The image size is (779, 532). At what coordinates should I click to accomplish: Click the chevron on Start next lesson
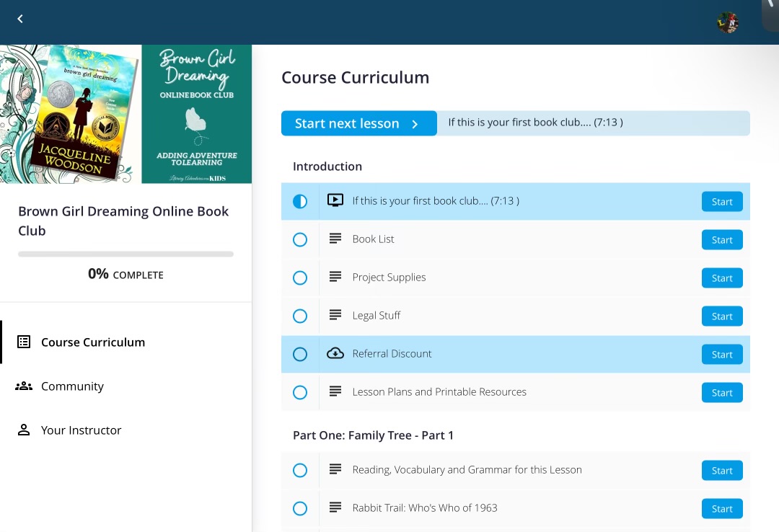pyautogui.click(x=415, y=124)
